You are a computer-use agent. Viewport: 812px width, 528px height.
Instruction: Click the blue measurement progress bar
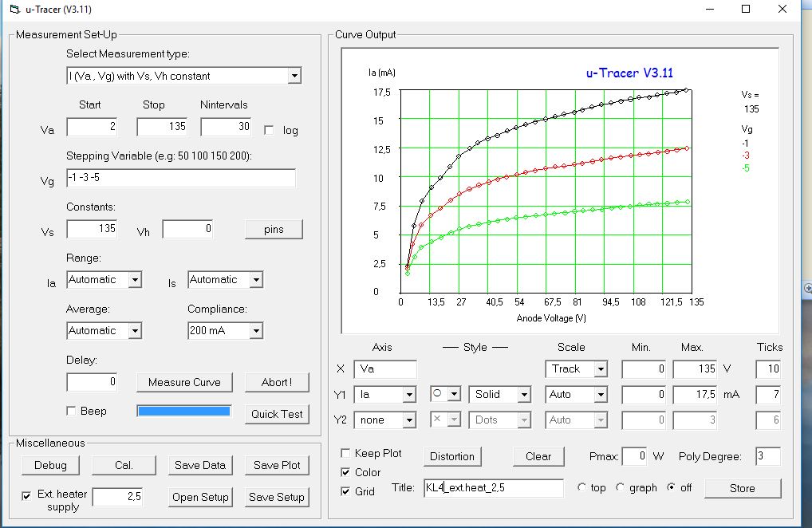pos(184,412)
